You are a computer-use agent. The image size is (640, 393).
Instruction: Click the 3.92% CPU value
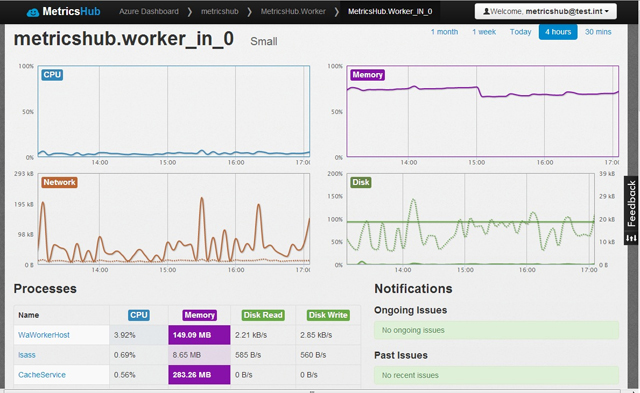click(x=124, y=335)
